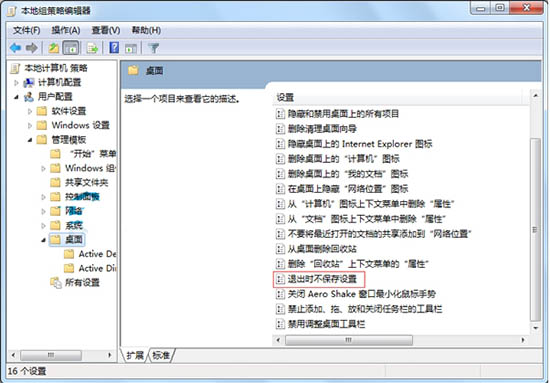Image resolution: width=550 pixels, height=383 pixels.
Task: Click right arrow of settings horizontal scrollbar
Action: click(x=523, y=340)
